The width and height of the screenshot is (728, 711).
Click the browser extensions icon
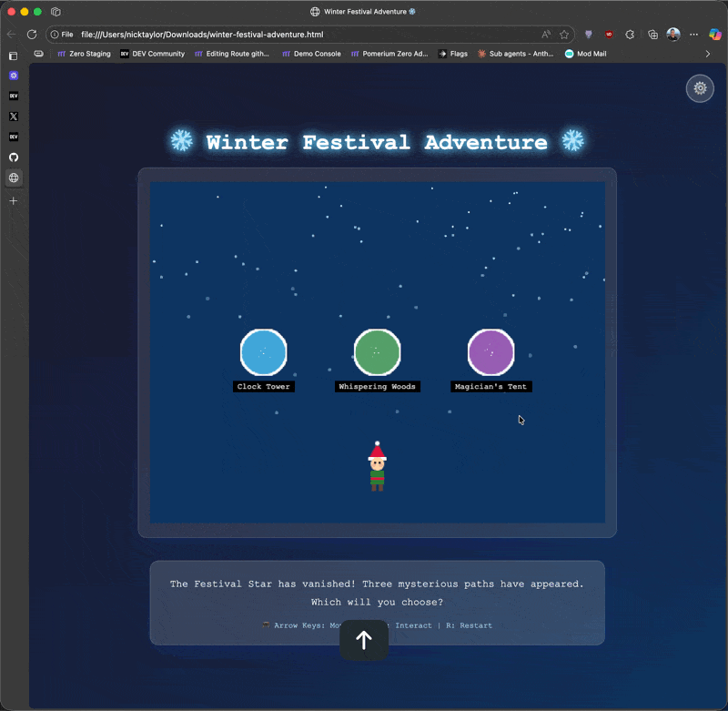[x=630, y=34]
